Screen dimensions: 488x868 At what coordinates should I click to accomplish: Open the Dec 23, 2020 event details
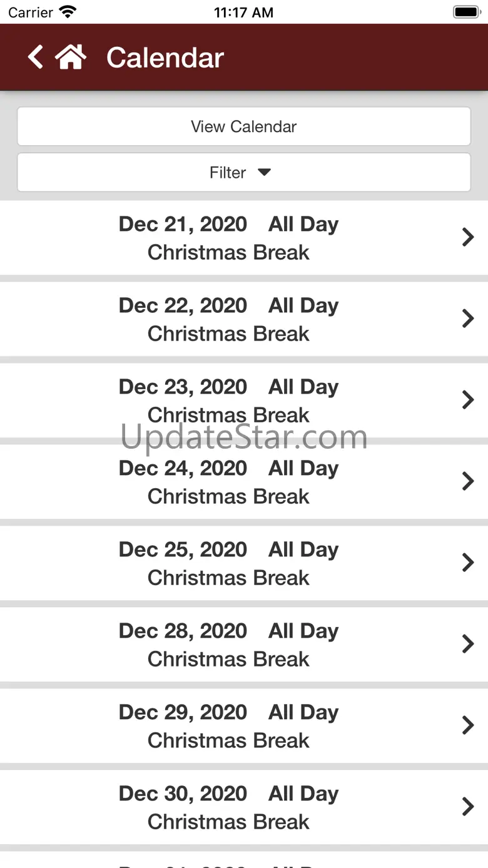pos(229,401)
